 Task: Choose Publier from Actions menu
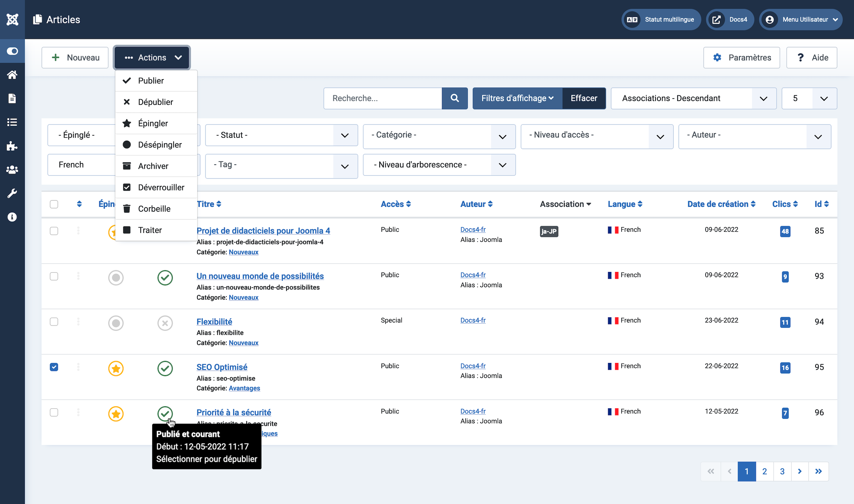[156, 81]
